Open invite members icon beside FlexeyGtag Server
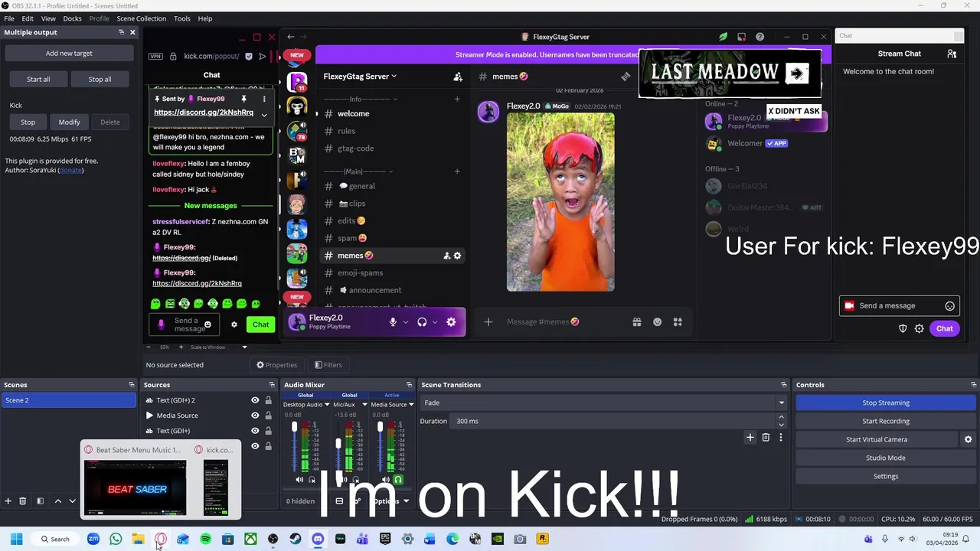Screen dimensions: 980x551 (458, 77)
